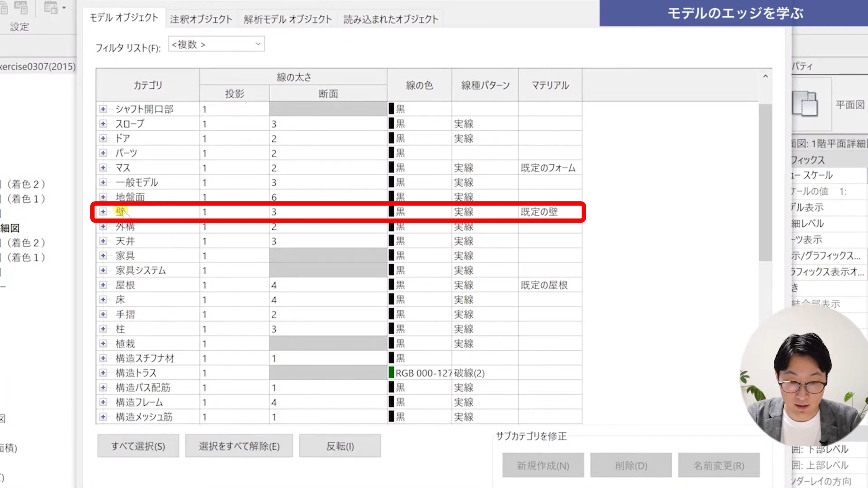The image size is (868, 488).
Task: Expand the シャフト開口部 category
Action: click(103, 109)
